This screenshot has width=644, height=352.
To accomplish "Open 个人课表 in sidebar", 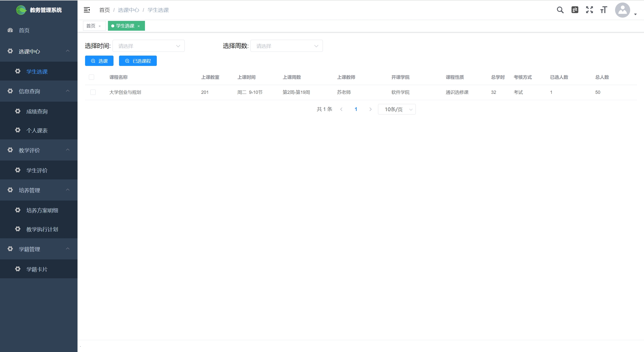I will tap(37, 130).
